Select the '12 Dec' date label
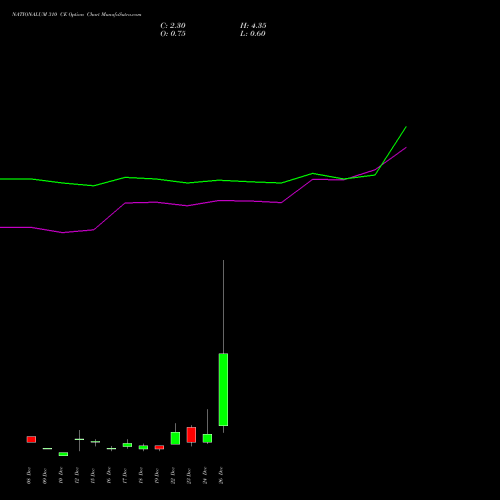 coord(77,476)
